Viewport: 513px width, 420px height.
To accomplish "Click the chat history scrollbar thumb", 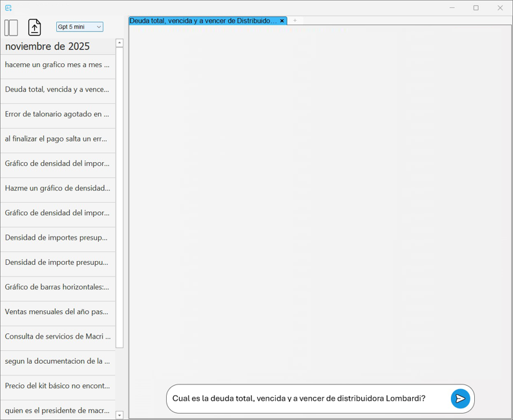I will tap(120, 194).
